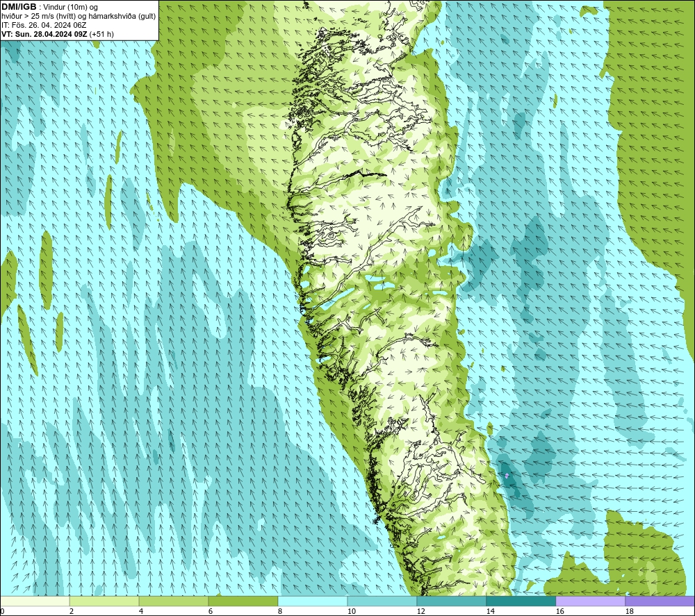Click the legend tick label "14"
Screen dimensions: 695x616
tap(490, 612)
